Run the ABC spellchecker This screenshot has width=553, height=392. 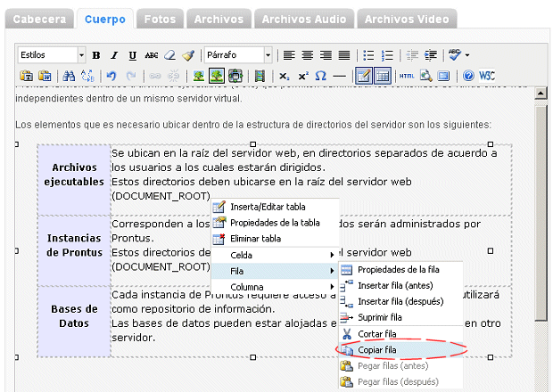tap(455, 55)
